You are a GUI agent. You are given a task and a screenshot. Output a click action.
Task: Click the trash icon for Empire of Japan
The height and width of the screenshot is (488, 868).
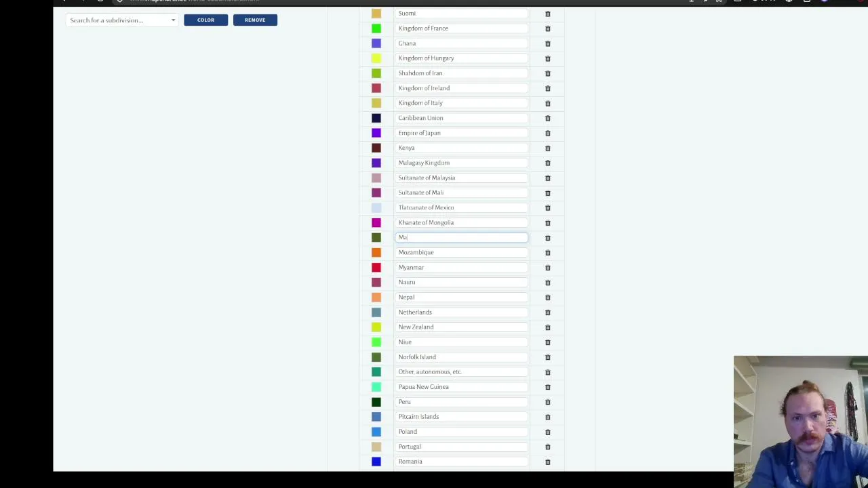coord(548,133)
